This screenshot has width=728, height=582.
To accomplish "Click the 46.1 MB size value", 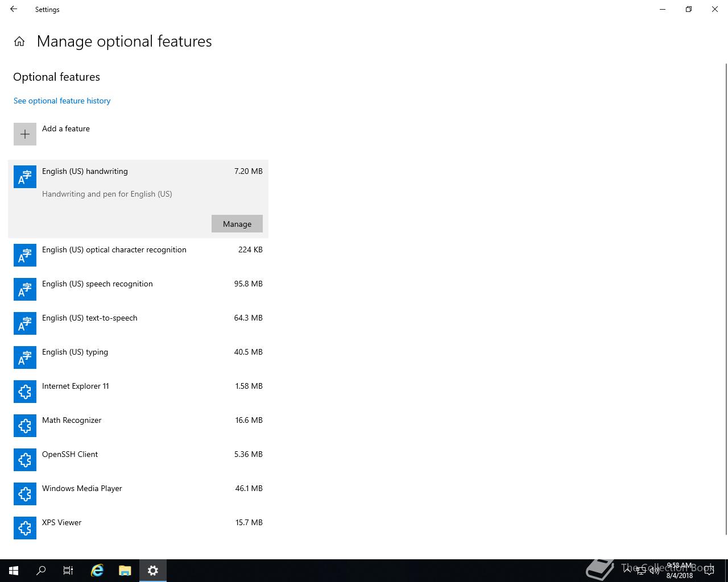I will pos(249,488).
